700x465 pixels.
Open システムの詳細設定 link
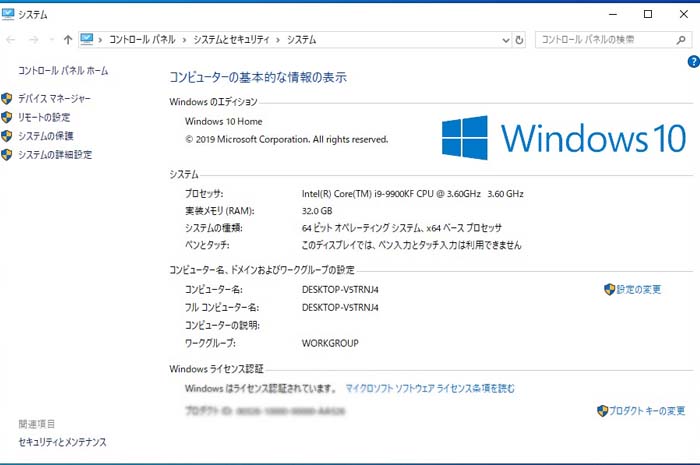[55, 155]
